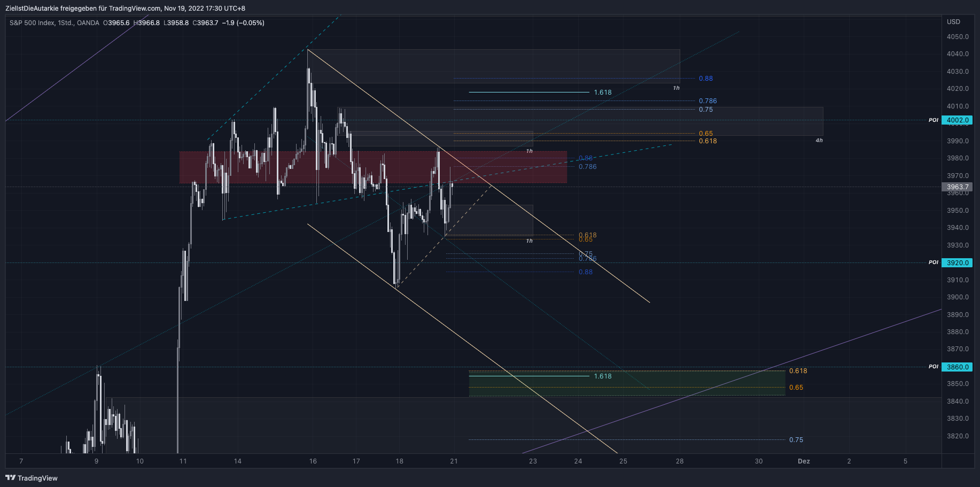Viewport: 980px width, 487px height.
Task: Click the 4h timeframe tag on the gray box
Action: [x=819, y=141]
